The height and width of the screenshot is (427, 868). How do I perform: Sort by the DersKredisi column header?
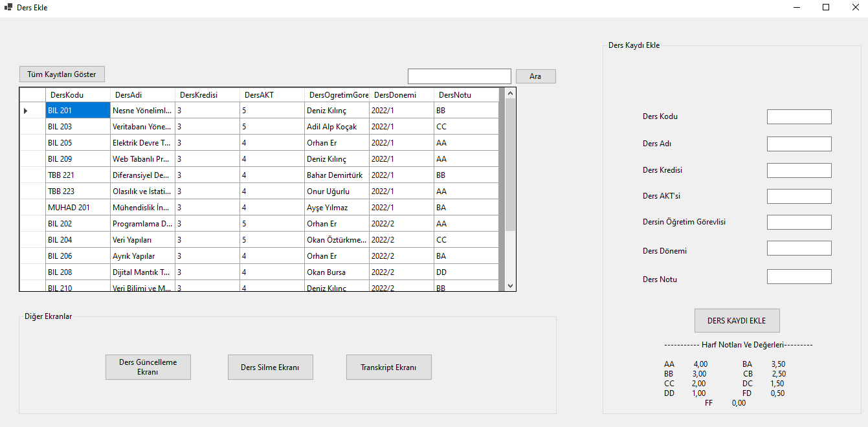(207, 95)
